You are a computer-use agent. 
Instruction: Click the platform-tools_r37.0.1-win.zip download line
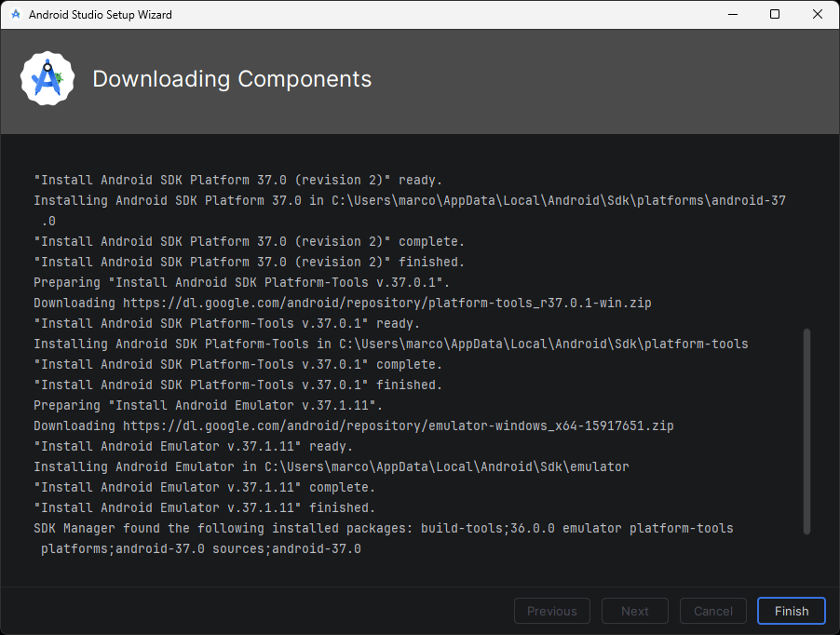point(343,303)
